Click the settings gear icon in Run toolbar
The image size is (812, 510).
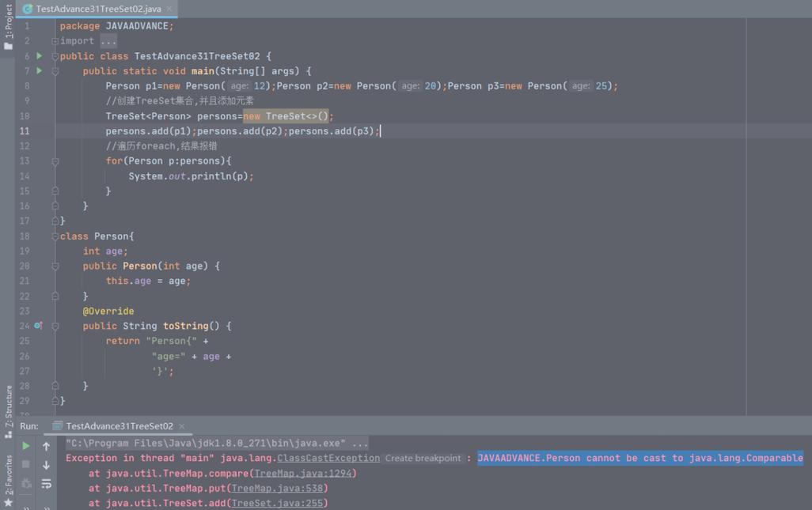(x=25, y=484)
